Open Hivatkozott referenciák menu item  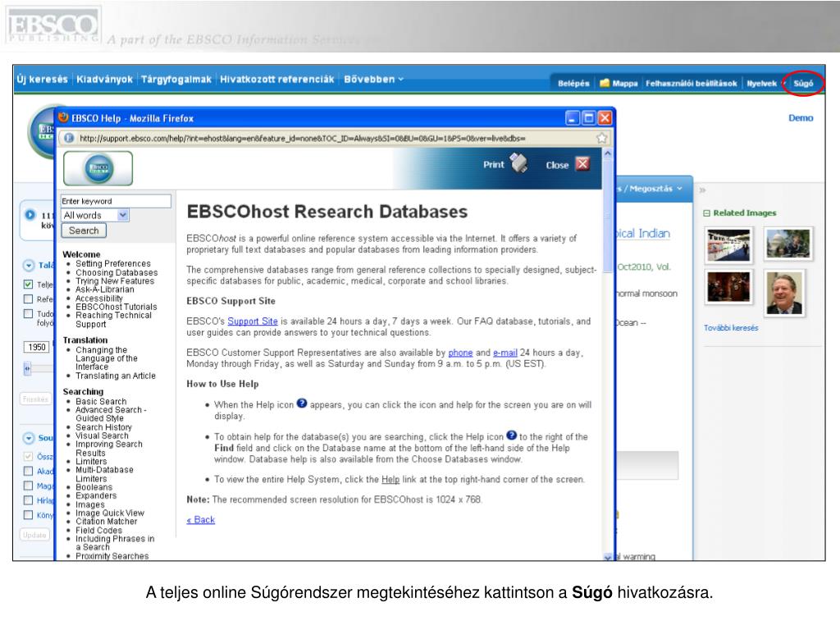coord(277,80)
